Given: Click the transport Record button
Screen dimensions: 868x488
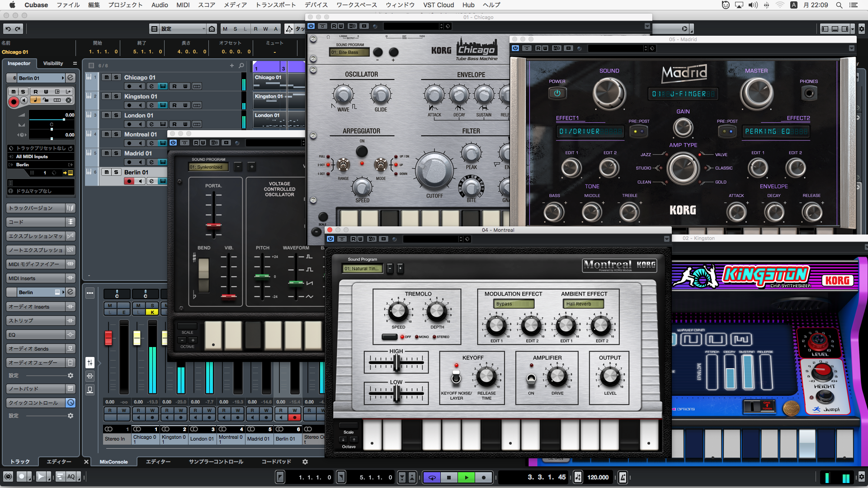Looking at the screenshot, I should [x=483, y=477].
